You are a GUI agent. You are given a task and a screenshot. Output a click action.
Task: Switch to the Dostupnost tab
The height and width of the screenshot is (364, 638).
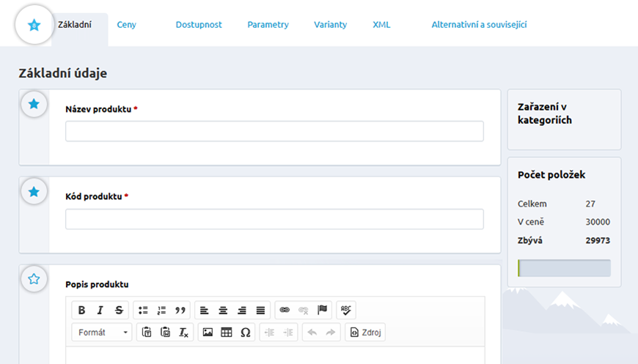(199, 25)
